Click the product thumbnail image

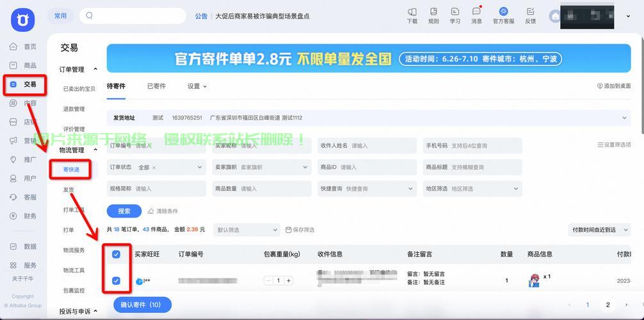[533, 280]
